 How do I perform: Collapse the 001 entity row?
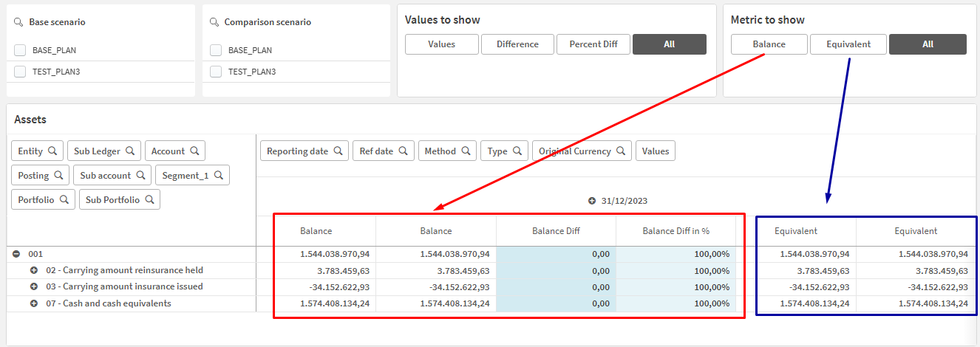pos(16,254)
